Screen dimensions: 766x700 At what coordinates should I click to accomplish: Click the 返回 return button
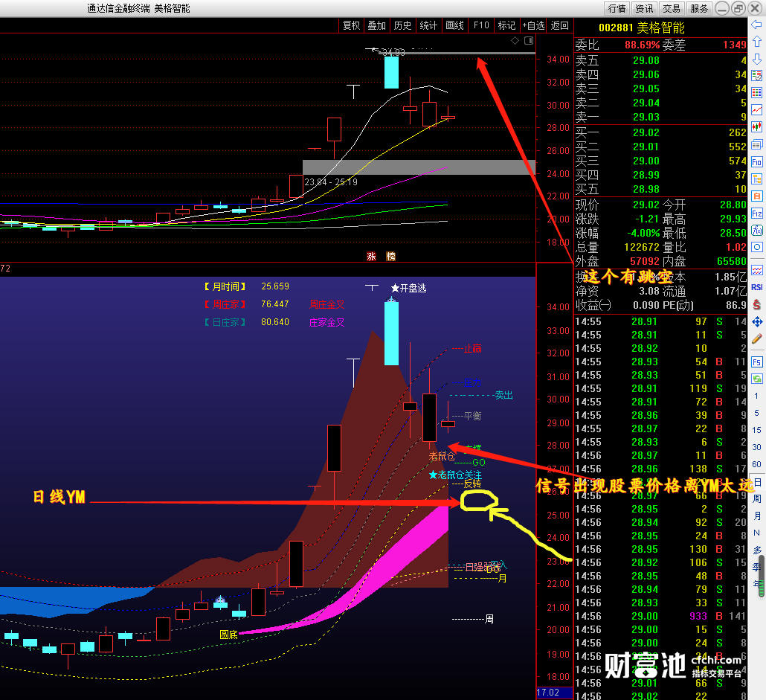tap(560, 25)
